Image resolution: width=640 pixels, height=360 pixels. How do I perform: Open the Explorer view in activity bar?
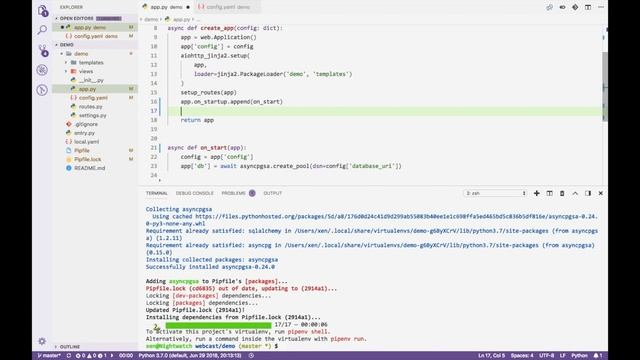point(42,10)
